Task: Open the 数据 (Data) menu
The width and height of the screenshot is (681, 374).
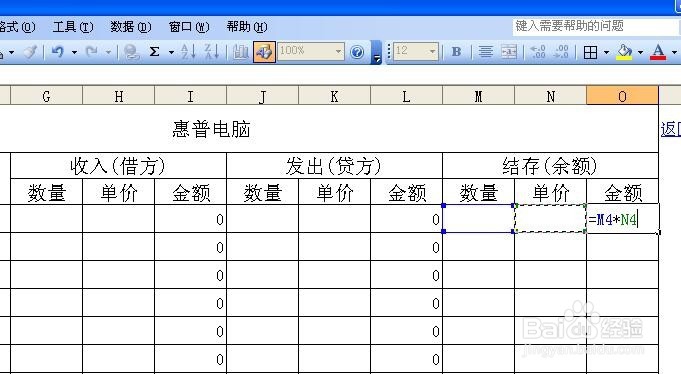Action: coord(131,27)
